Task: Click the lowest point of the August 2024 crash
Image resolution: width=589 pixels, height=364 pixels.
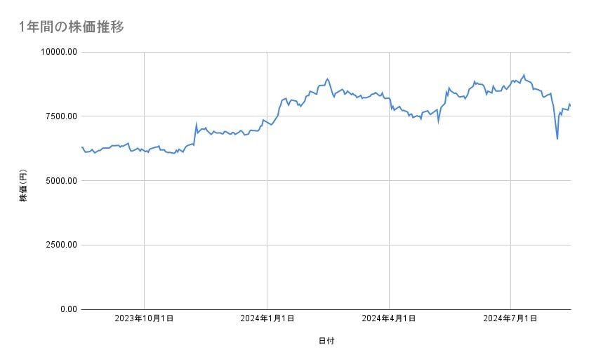Action: pos(557,139)
